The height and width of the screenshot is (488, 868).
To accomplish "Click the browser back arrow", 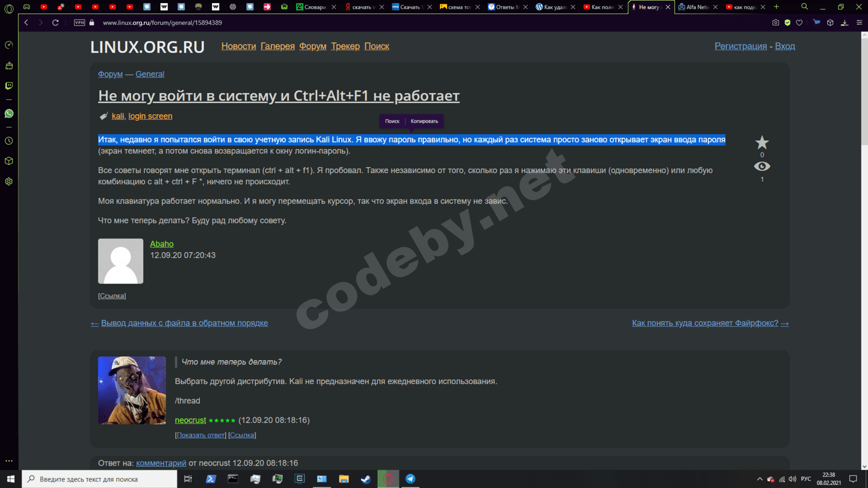I will (x=26, y=23).
